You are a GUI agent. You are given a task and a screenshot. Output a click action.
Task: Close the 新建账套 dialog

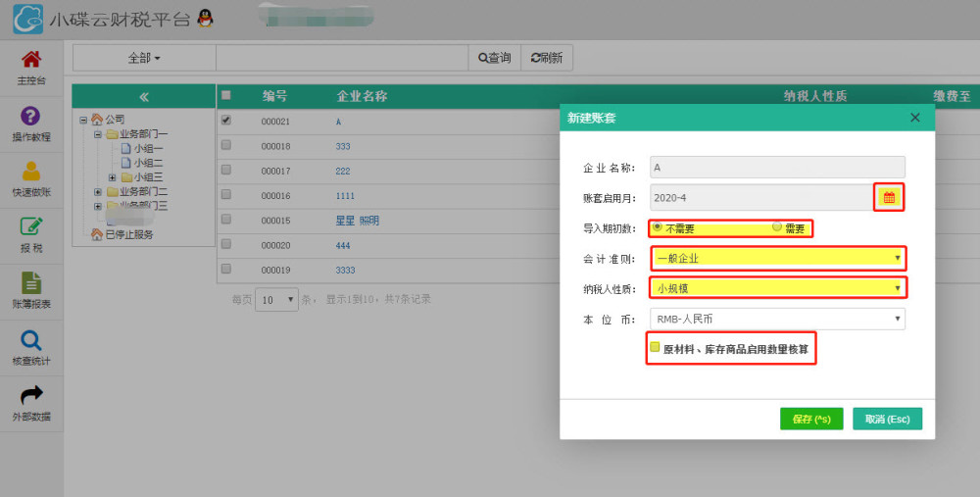(915, 118)
